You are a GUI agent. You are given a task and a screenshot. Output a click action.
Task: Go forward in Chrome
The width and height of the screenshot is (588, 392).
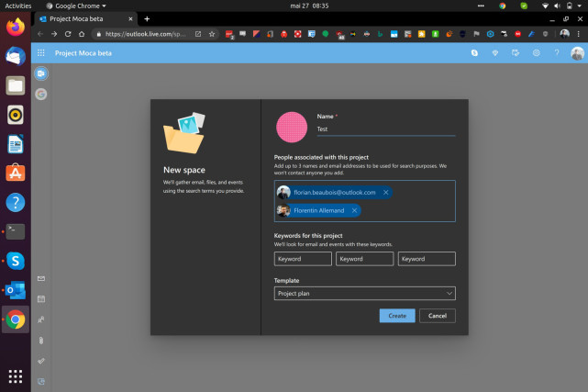(x=54, y=34)
